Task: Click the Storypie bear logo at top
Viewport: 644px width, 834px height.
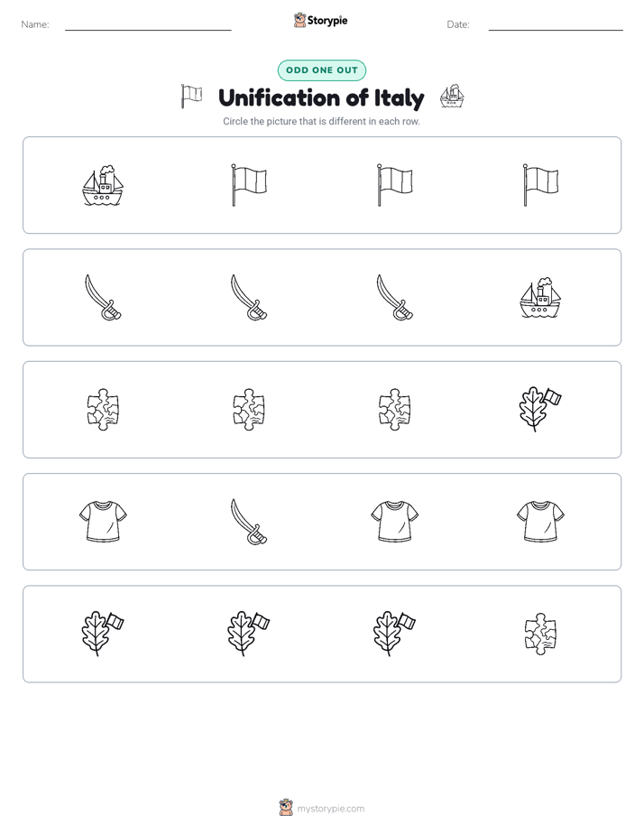Action: pos(299,20)
